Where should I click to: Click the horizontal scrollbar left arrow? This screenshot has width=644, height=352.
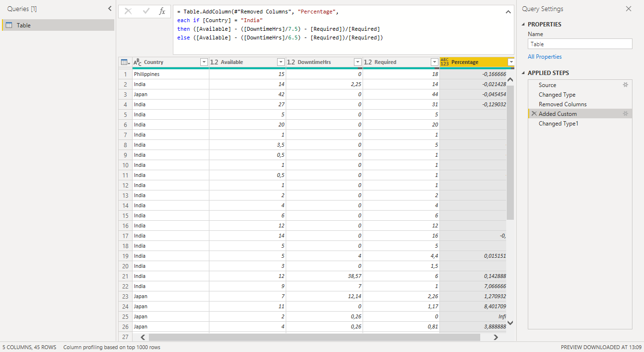click(x=142, y=337)
